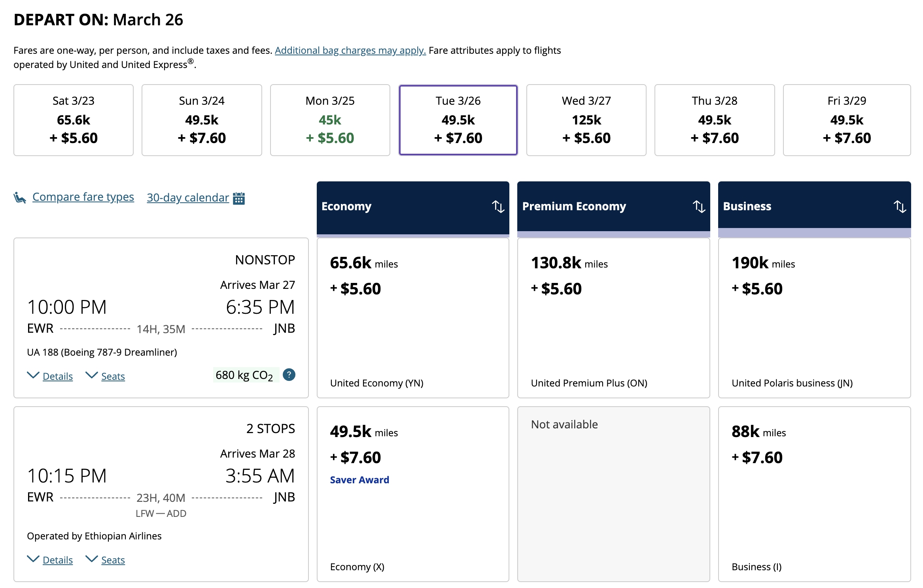
Task: Click UA 188 (Boeing 787-9 Dreamliner) text
Action: (x=102, y=352)
